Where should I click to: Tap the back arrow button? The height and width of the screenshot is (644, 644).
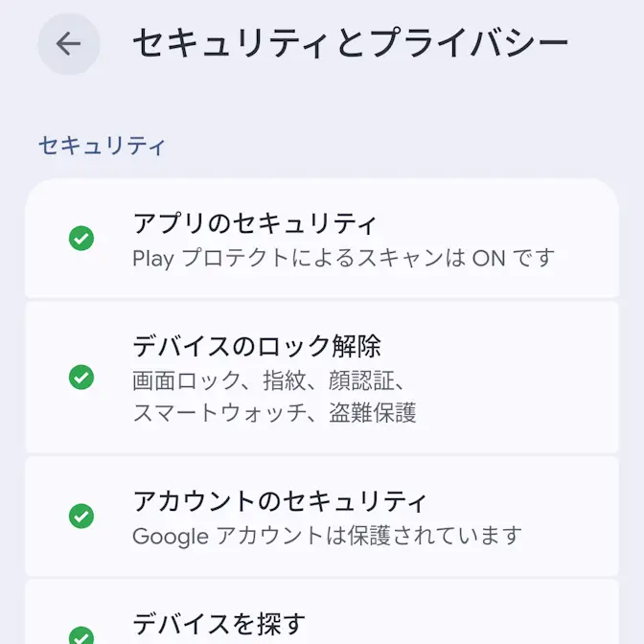[x=69, y=44]
